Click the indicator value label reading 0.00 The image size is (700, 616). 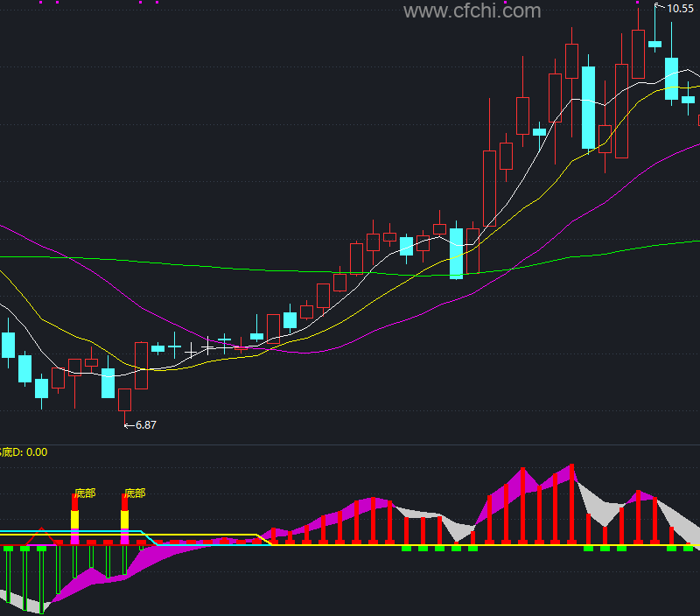point(37,452)
